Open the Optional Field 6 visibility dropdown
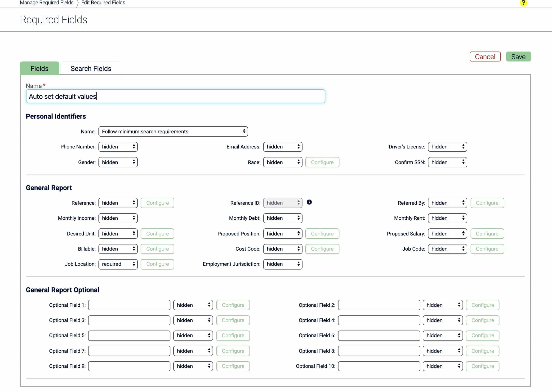This screenshot has width=552, height=392. click(x=443, y=335)
